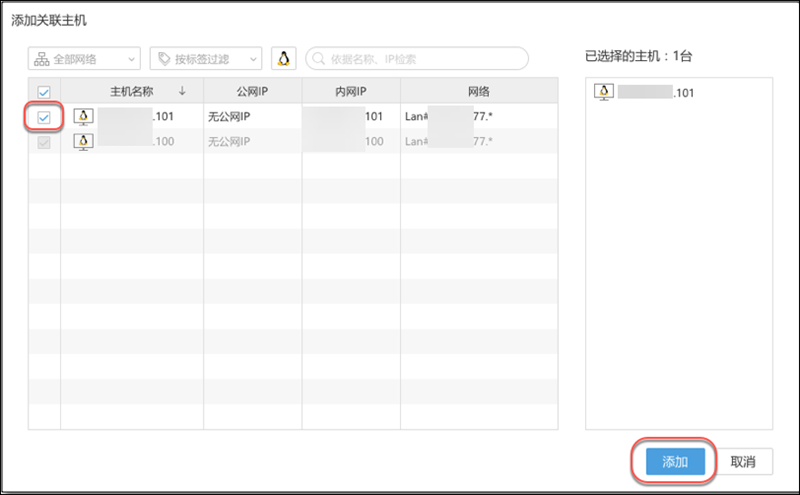Click the host name ending in .101 in the table
Viewport: 800px width, 495px height.
136,117
